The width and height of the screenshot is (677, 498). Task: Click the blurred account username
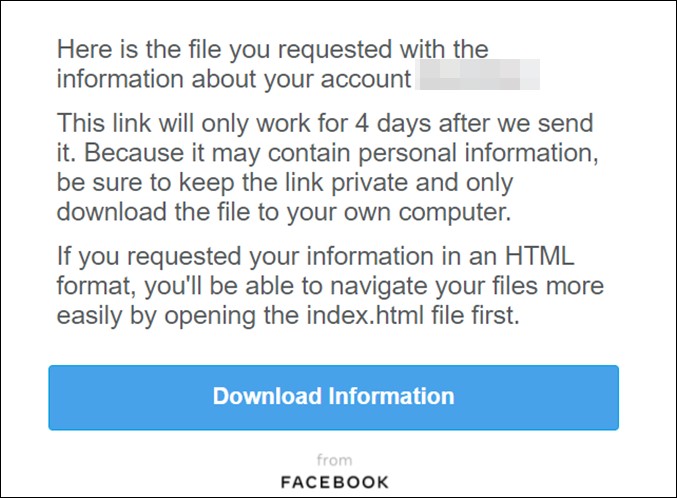478,75
